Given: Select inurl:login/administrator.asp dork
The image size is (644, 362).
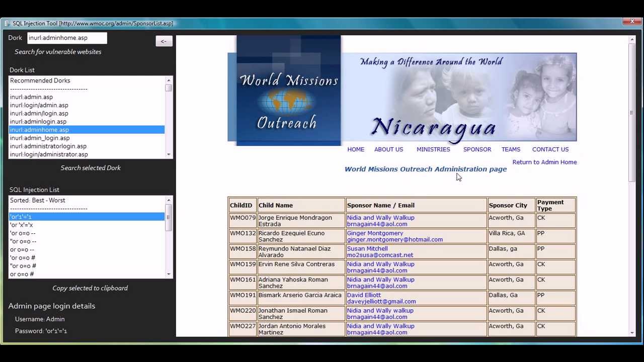Looking at the screenshot, I should tap(87, 154).
